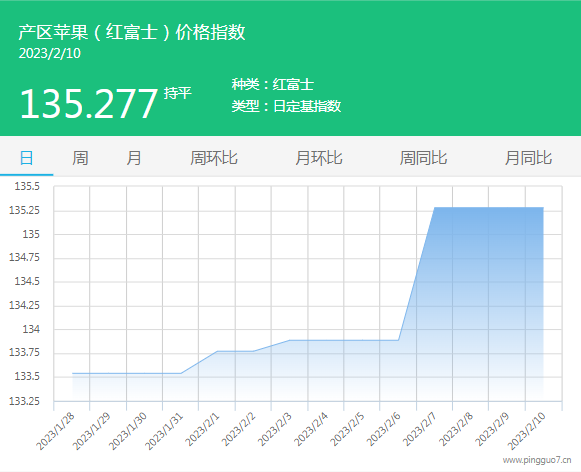581x472 pixels.
Task: Select the 日 daily tab
Action: (x=27, y=158)
